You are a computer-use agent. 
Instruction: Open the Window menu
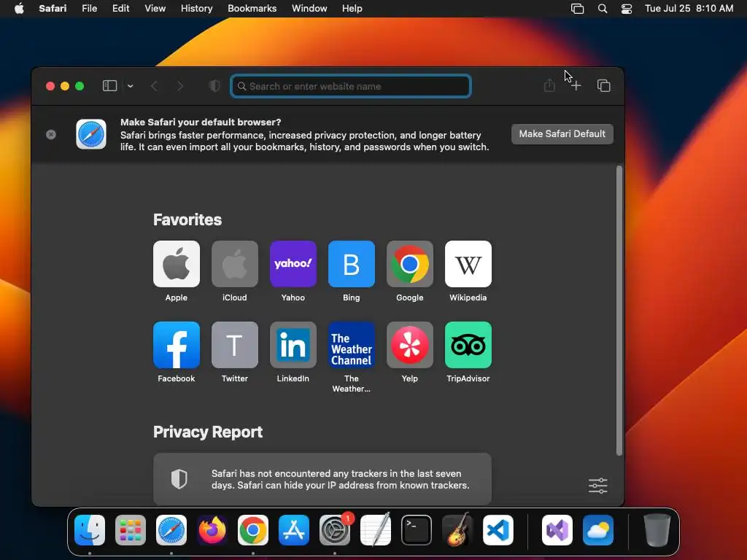tap(309, 9)
